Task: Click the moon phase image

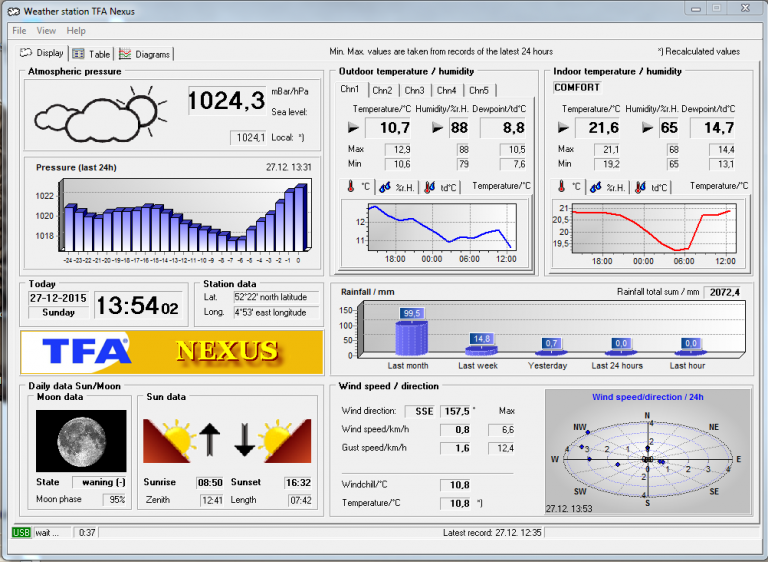Action: click(x=81, y=440)
